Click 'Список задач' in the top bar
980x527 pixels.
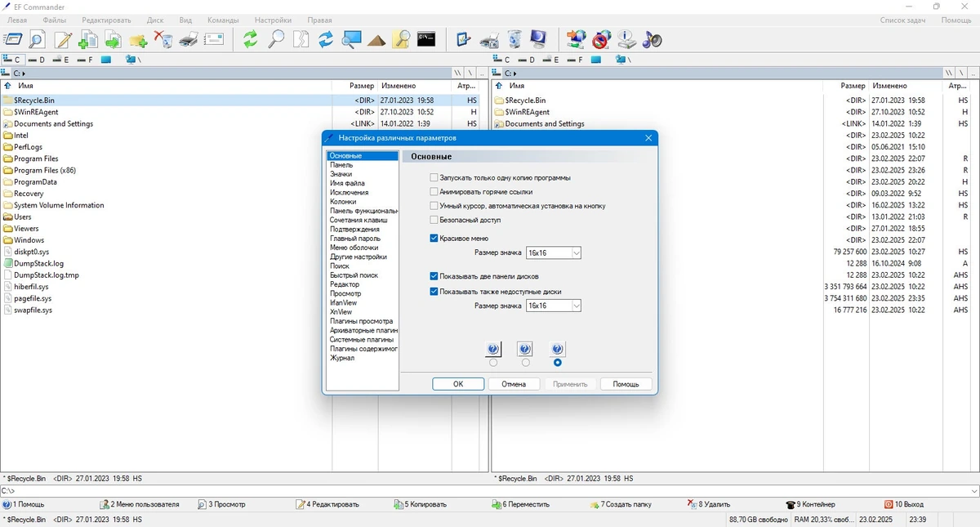[902, 20]
